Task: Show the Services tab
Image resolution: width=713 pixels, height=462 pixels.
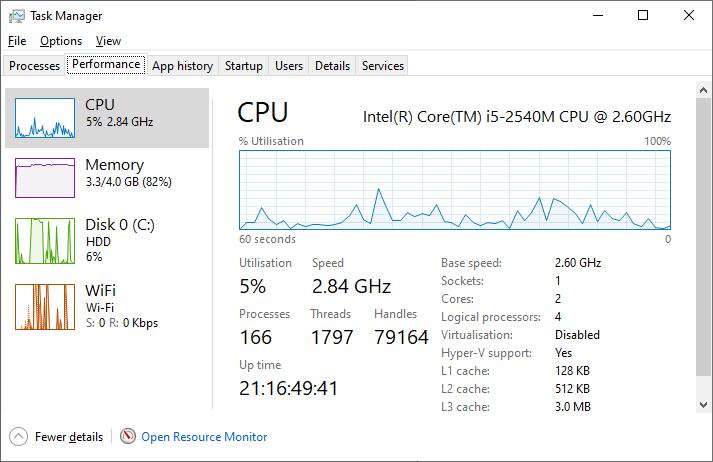Action: point(382,65)
